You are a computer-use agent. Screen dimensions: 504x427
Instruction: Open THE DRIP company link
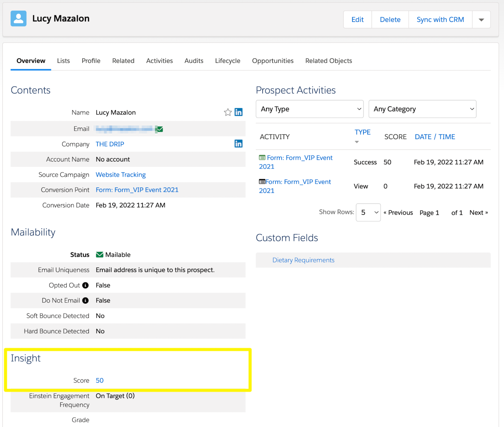pyautogui.click(x=110, y=144)
